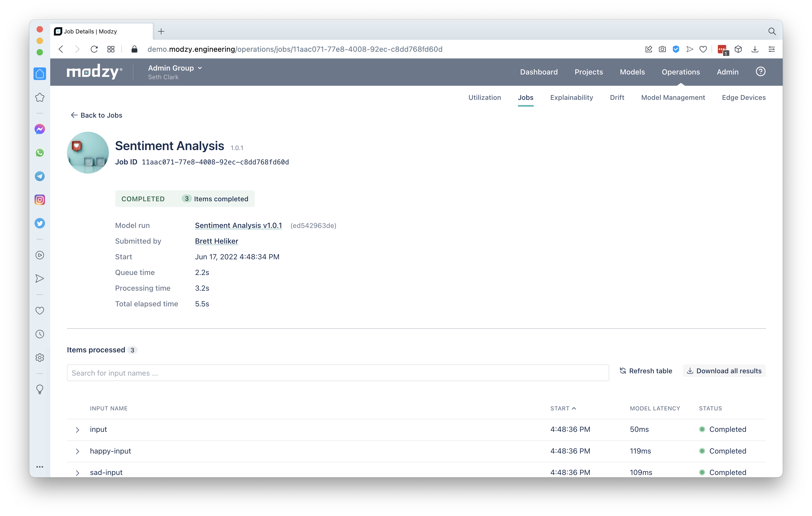Click the search for input names field
This screenshot has width=812, height=516.
[x=337, y=373]
